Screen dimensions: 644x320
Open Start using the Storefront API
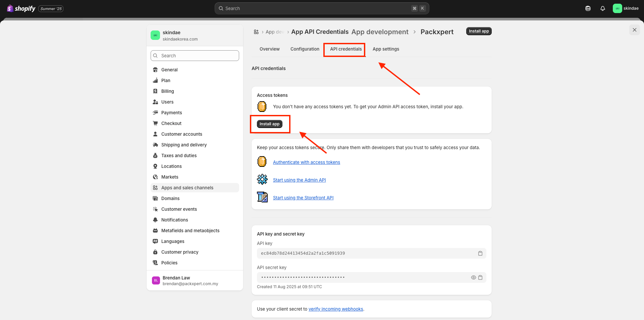tap(303, 198)
